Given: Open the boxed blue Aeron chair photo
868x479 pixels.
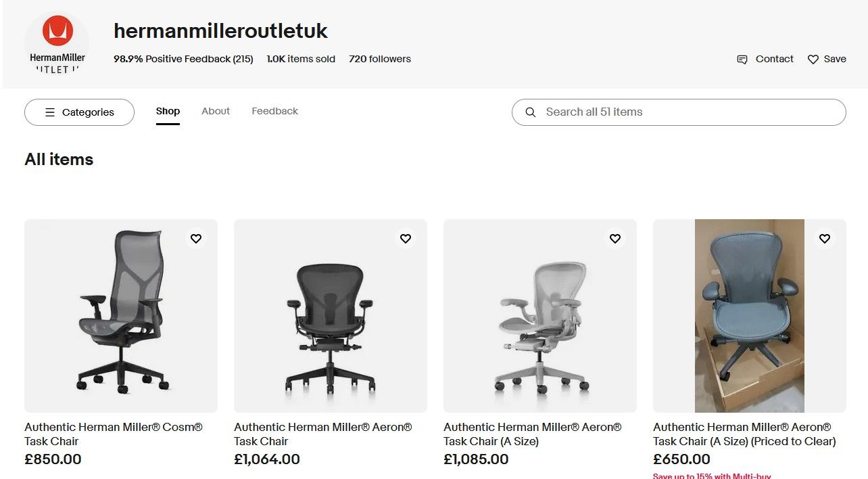Looking at the screenshot, I should coord(750,316).
